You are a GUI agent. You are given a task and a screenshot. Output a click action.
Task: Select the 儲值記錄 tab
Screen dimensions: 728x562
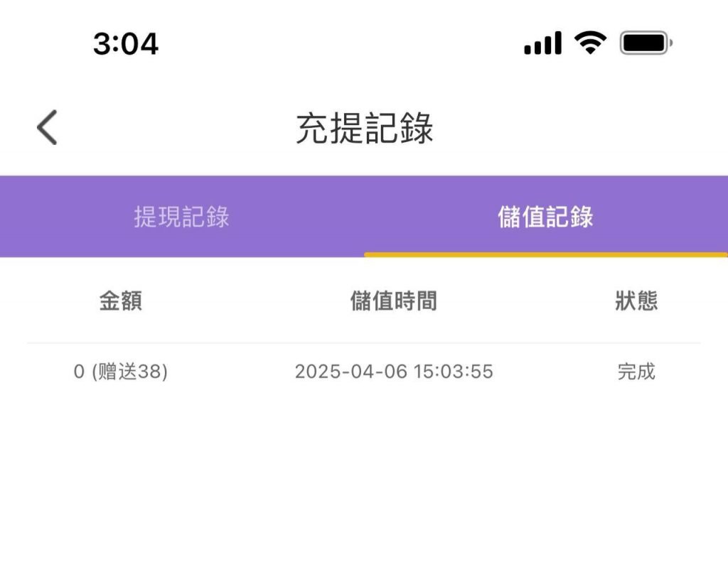[545, 217]
